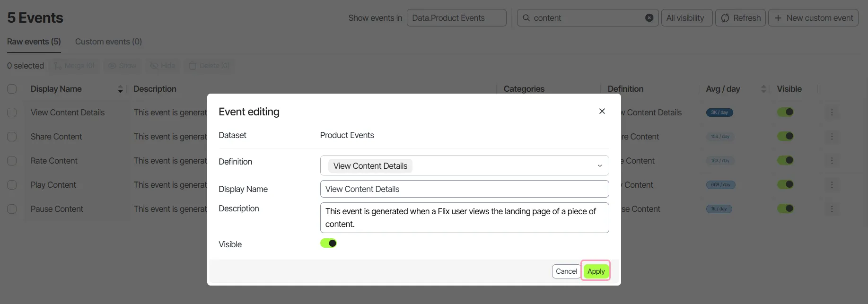Image resolution: width=868 pixels, height=304 pixels.
Task: Open row menu for View Content Details
Action: pos(832,113)
